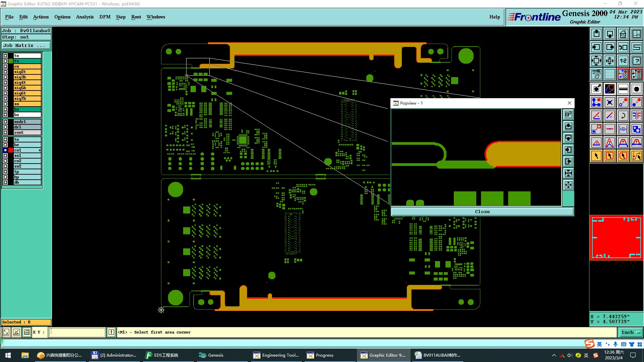Expand the cs1 layer options marker
This screenshot has width=644, height=362.
tap(40, 150)
